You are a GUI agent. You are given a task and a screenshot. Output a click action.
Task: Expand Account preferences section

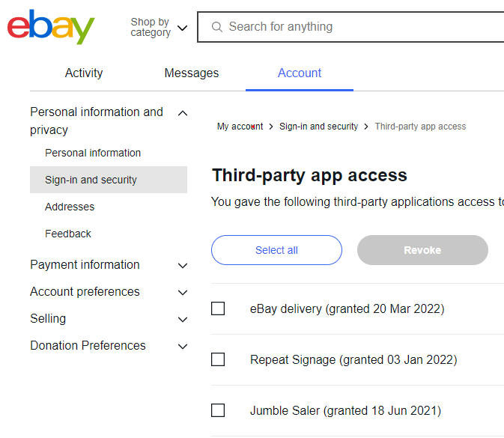coord(182,292)
